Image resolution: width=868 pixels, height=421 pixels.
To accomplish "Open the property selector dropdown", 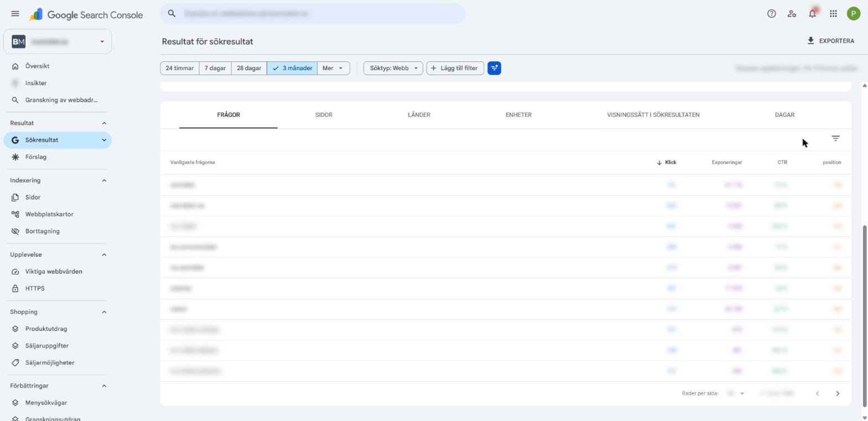I will pyautogui.click(x=58, y=41).
